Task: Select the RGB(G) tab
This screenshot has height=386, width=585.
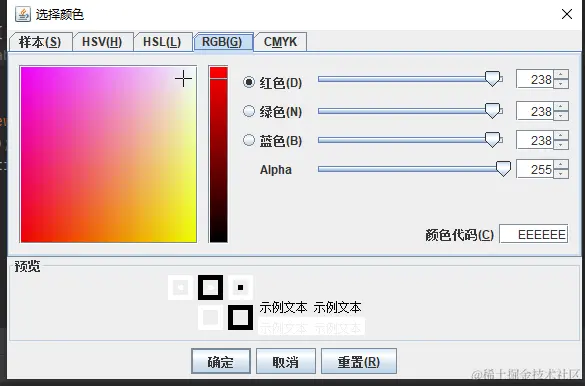Action: (x=223, y=42)
